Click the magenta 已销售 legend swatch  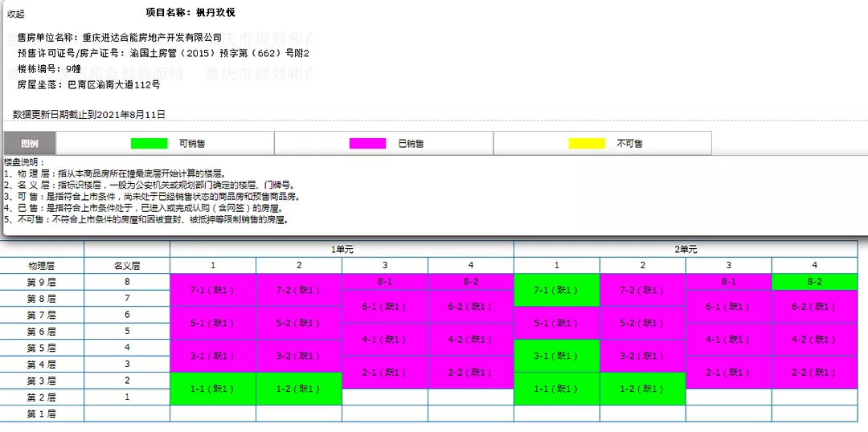[367, 143]
